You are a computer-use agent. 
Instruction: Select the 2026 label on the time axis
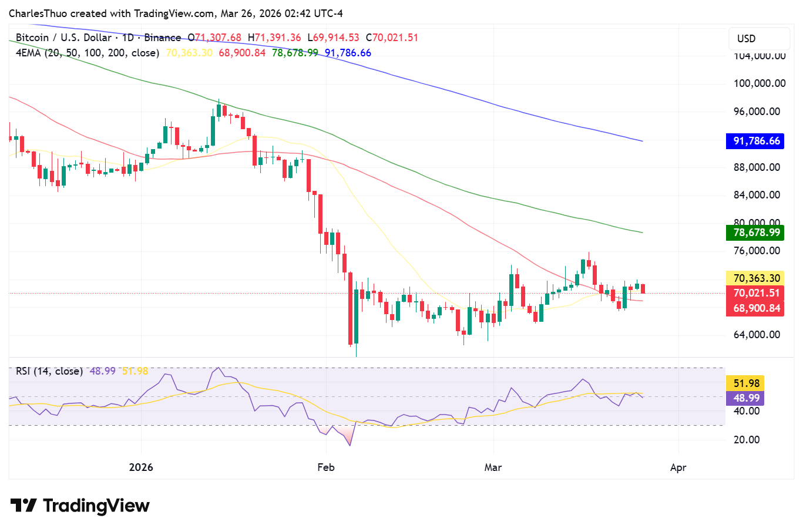point(141,467)
